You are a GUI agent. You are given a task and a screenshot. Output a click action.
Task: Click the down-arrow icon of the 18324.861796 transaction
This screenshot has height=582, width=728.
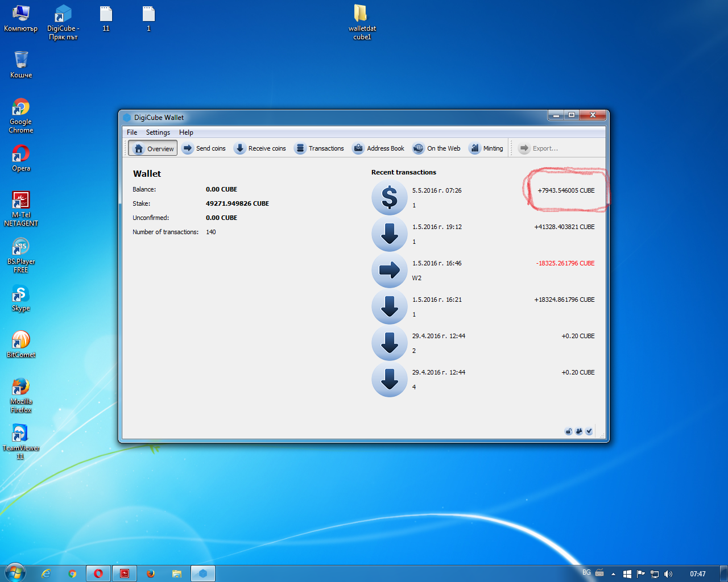[x=390, y=306]
